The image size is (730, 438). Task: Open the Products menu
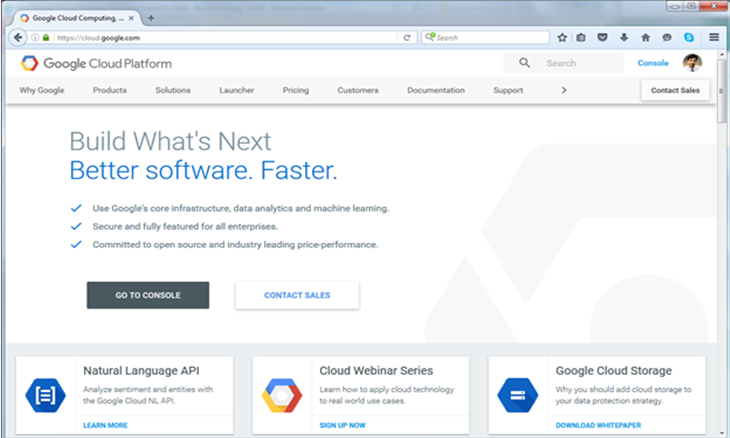pyautogui.click(x=110, y=90)
